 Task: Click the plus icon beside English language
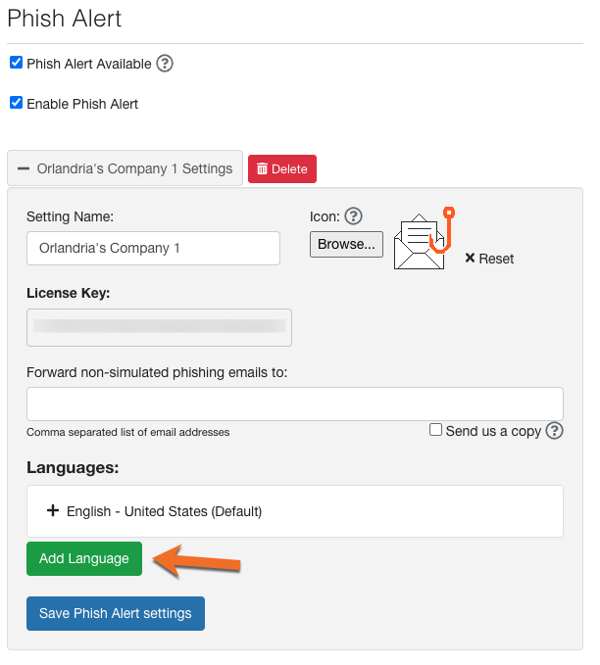(x=53, y=511)
